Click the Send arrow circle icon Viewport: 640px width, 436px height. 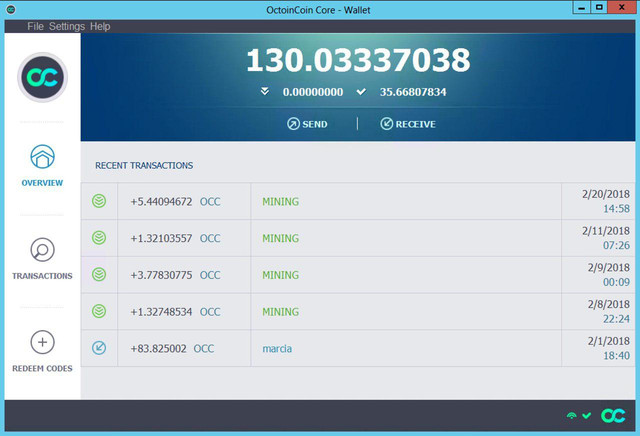pyautogui.click(x=293, y=124)
